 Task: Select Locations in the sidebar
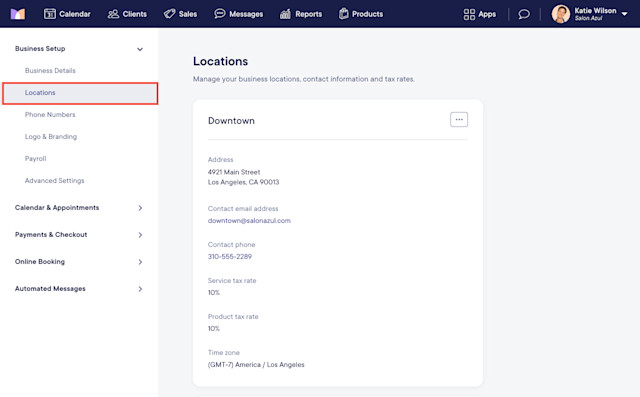point(80,93)
